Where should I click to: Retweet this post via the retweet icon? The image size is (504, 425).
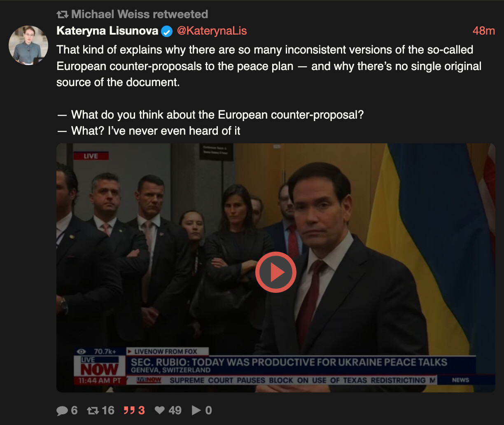[x=93, y=411]
